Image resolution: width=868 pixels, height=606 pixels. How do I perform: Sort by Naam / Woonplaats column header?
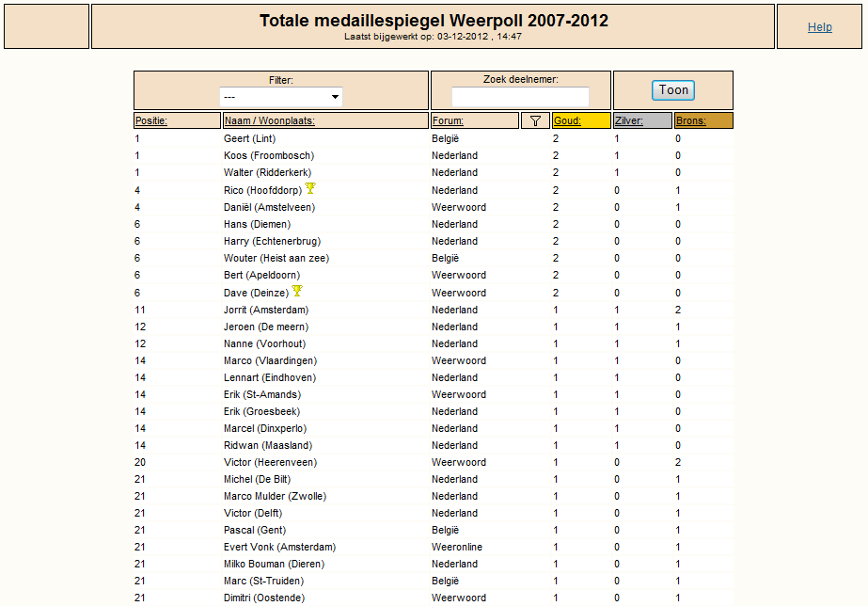point(270,120)
